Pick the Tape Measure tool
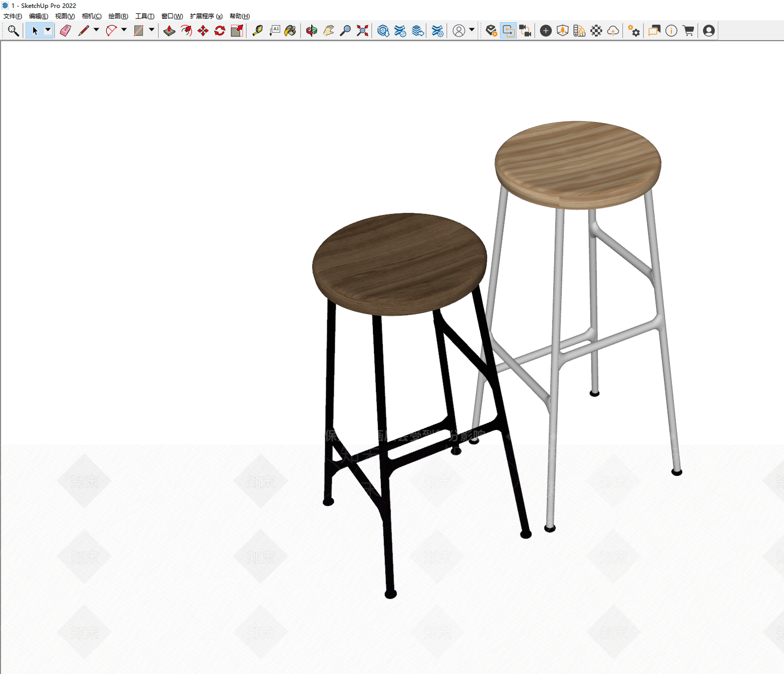 click(x=258, y=31)
